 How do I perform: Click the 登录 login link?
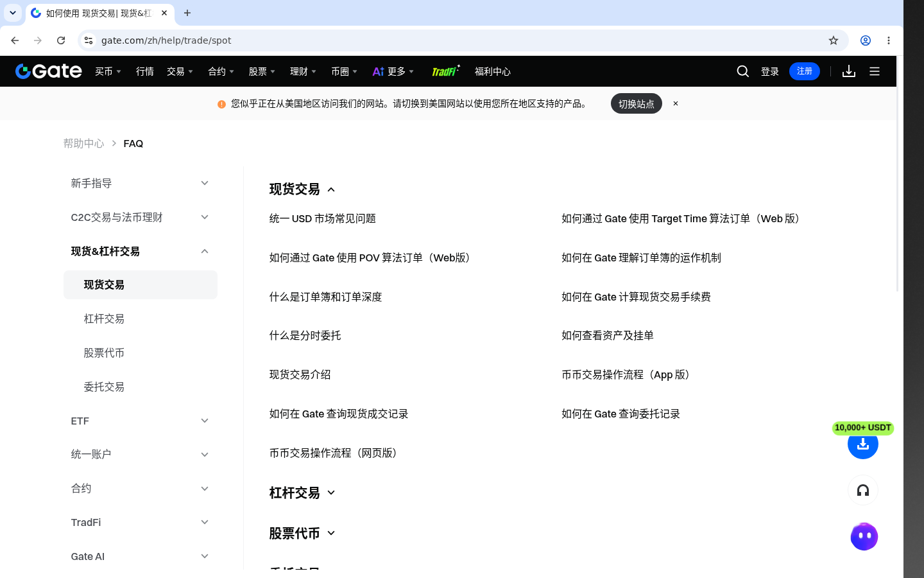coord(770,71)
